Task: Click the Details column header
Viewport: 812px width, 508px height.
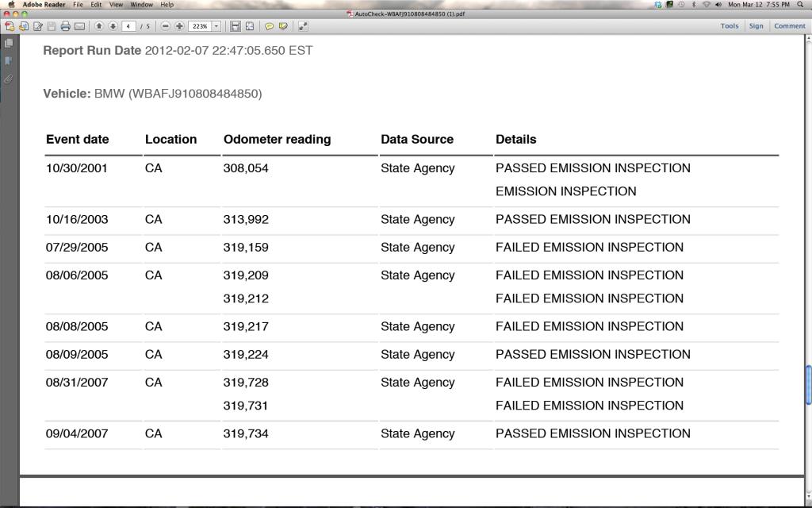Action: [x=515, y=140]
